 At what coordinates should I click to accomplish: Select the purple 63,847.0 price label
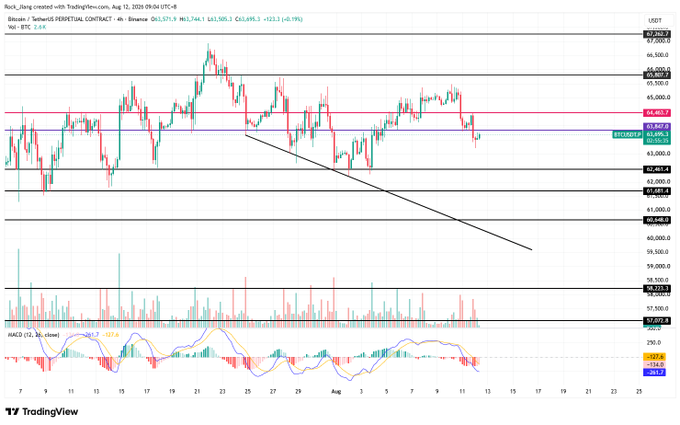[x=657, y=126]
